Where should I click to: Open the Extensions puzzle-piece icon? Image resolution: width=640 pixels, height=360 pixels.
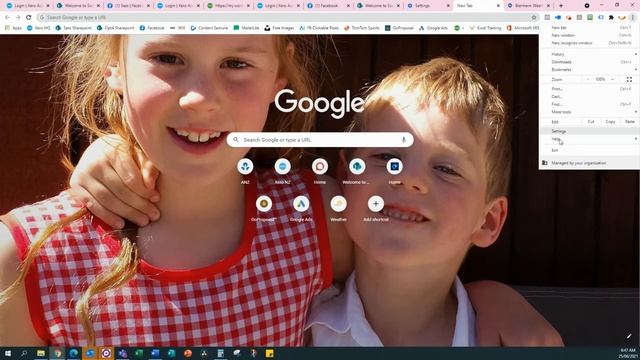click(611, 18)
